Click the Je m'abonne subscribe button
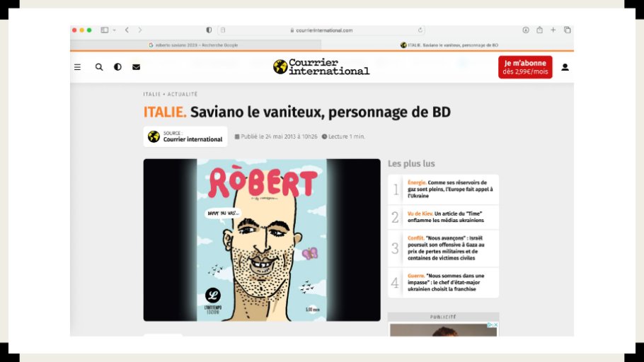This screenshot has height=362, width=644. point(525,67)
